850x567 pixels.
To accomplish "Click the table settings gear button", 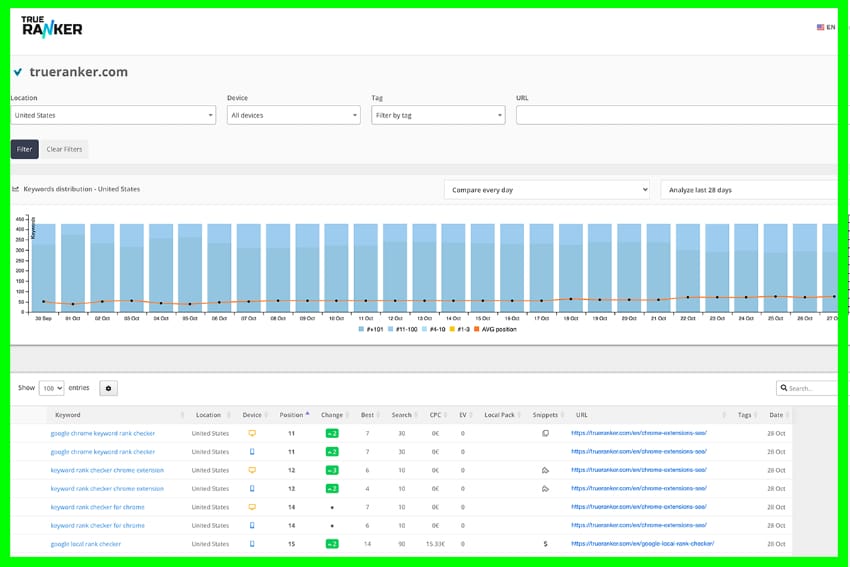I will point(108,388).
